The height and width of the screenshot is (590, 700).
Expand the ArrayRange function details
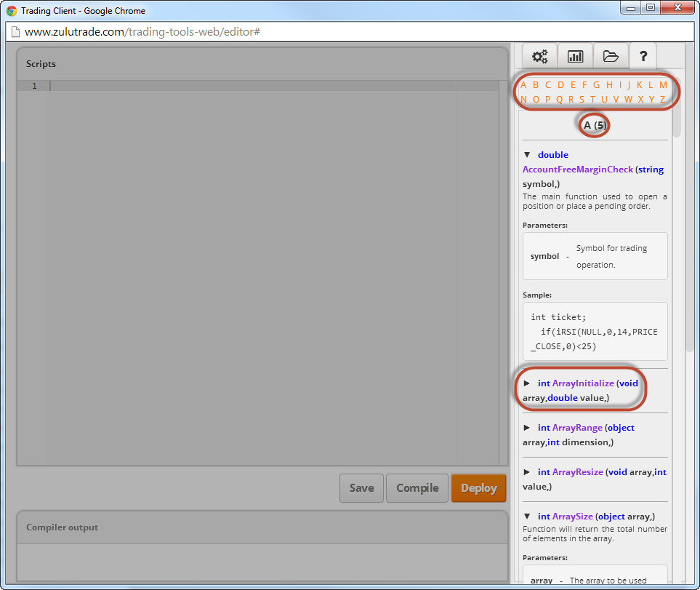click(x=527, y=428)
